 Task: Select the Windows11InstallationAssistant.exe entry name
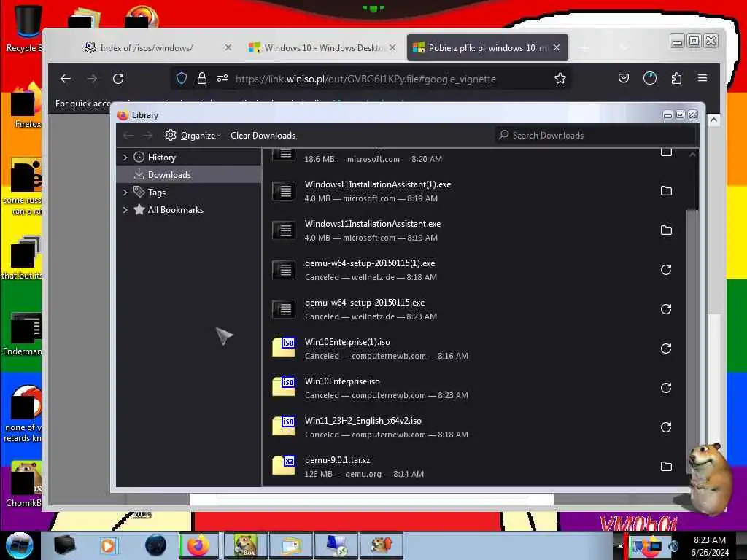click(373, 224)
